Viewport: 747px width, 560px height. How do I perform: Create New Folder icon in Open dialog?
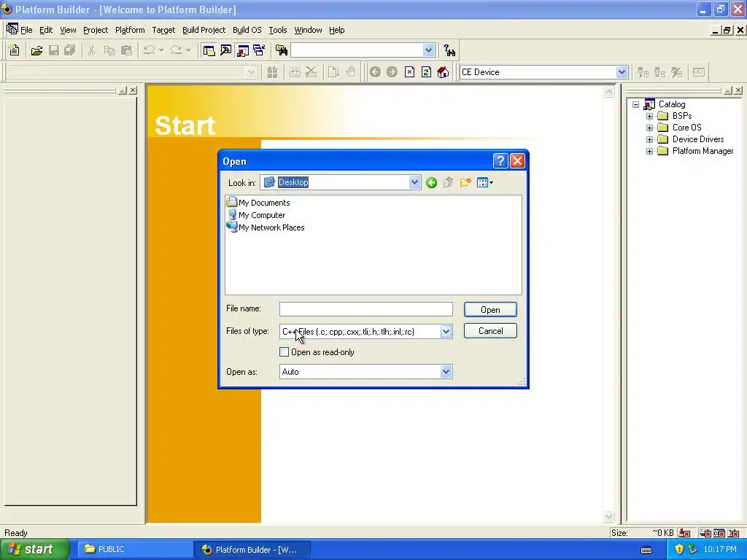465,182
